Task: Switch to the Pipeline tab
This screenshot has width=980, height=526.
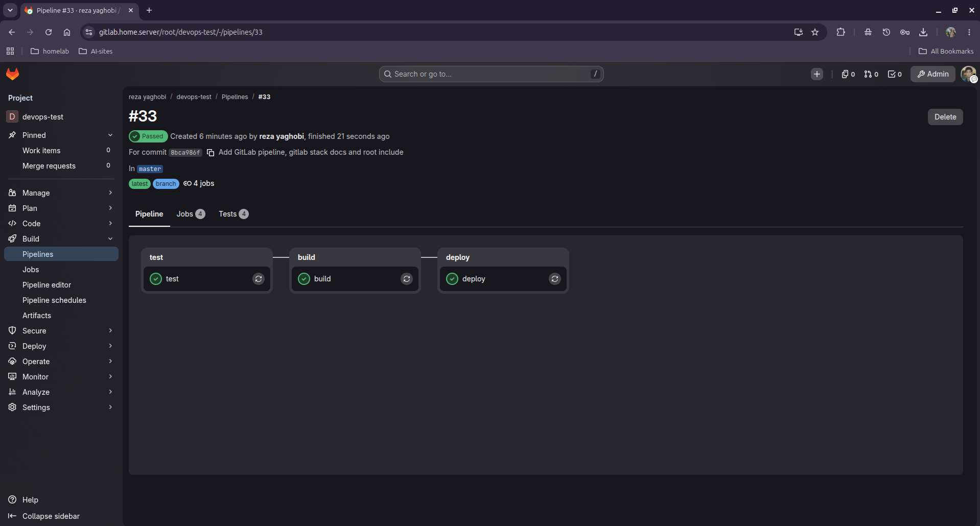Action: 149,214
